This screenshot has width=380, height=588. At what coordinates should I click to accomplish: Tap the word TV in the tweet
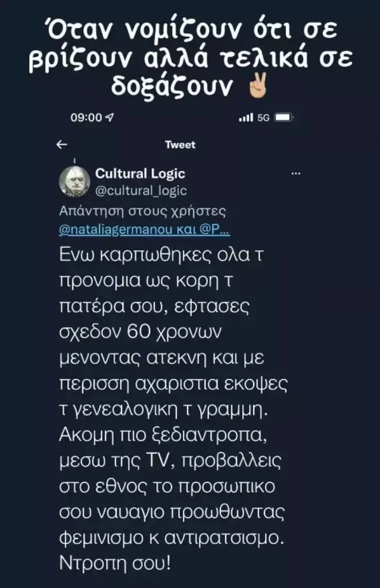(x=157, y=461)
